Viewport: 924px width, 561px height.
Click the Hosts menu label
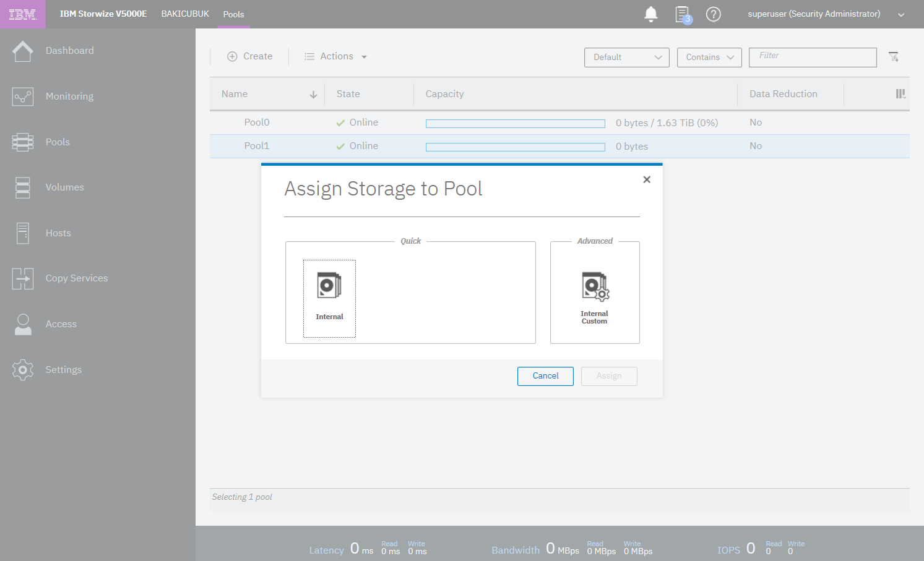pos(58,233)
